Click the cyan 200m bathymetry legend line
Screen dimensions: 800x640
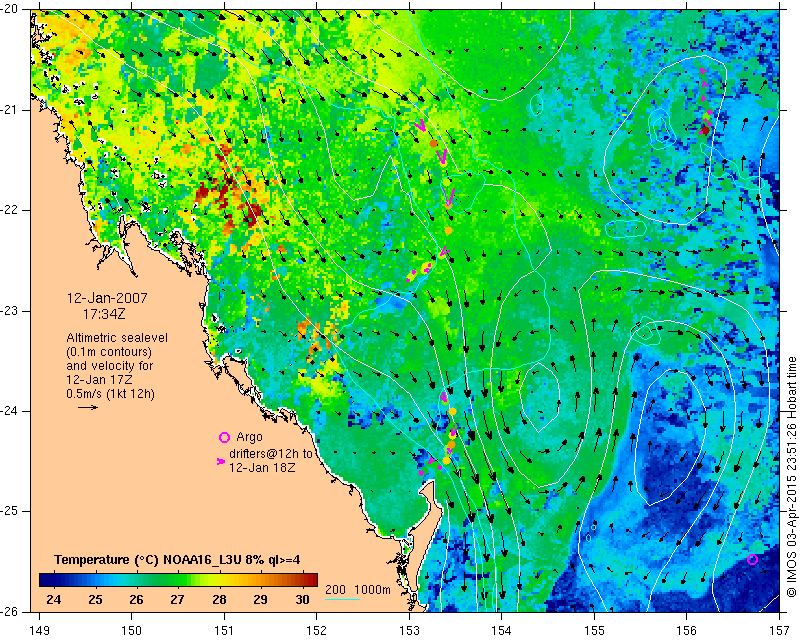[342, 599]
